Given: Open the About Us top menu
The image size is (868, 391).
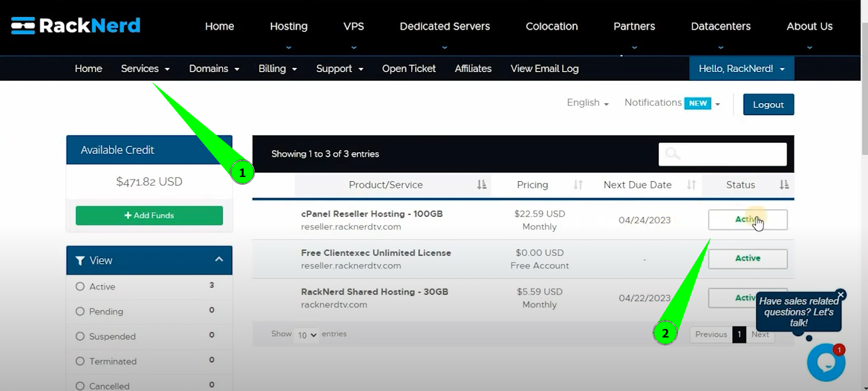Looking at the screenshot, I should point(809,27).
